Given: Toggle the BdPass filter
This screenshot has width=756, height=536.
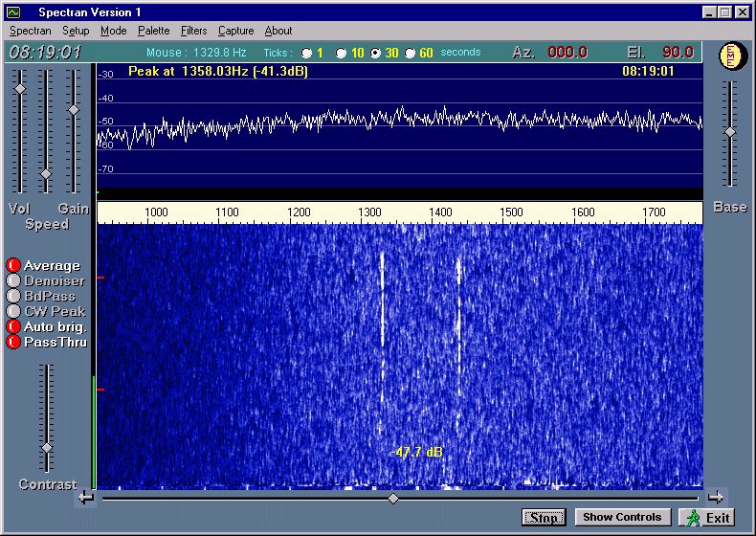Looking at the screenshot, I should 13,297.
